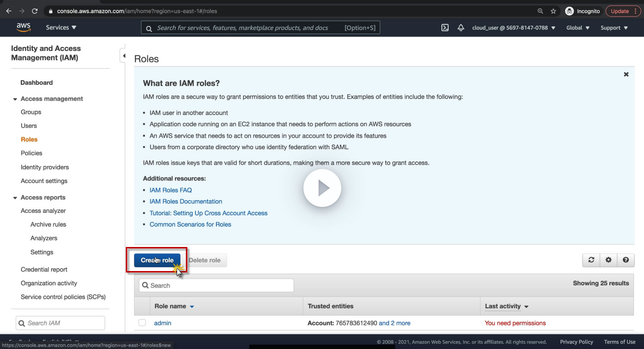Open the cloud_user account dropdown
644x349 pixels.
click(x=514, y=28)
